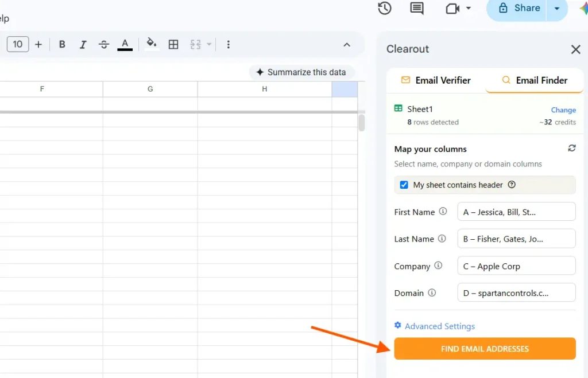Click merge cells icon

195,45
